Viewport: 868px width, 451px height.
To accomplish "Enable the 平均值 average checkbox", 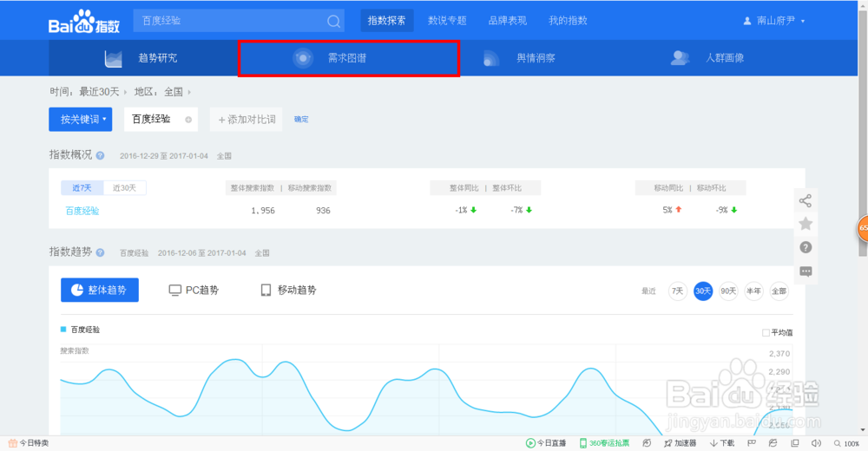I will [766, 332].
